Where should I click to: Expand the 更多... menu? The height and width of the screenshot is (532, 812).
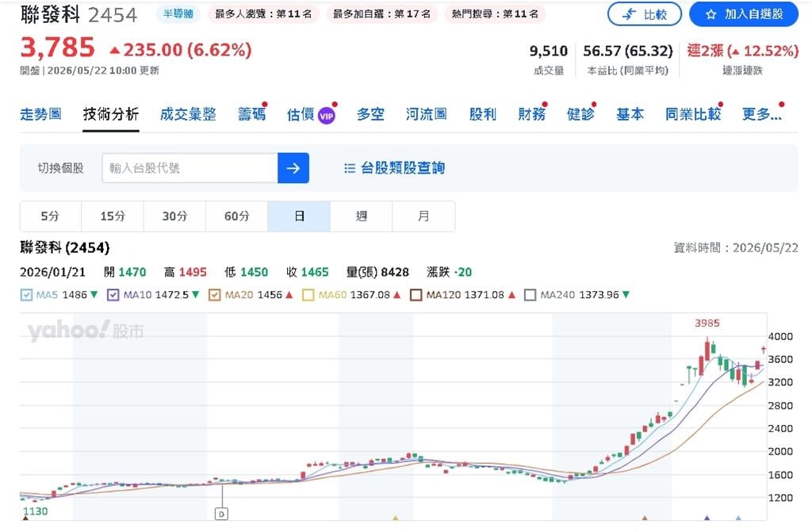[762, 114]
